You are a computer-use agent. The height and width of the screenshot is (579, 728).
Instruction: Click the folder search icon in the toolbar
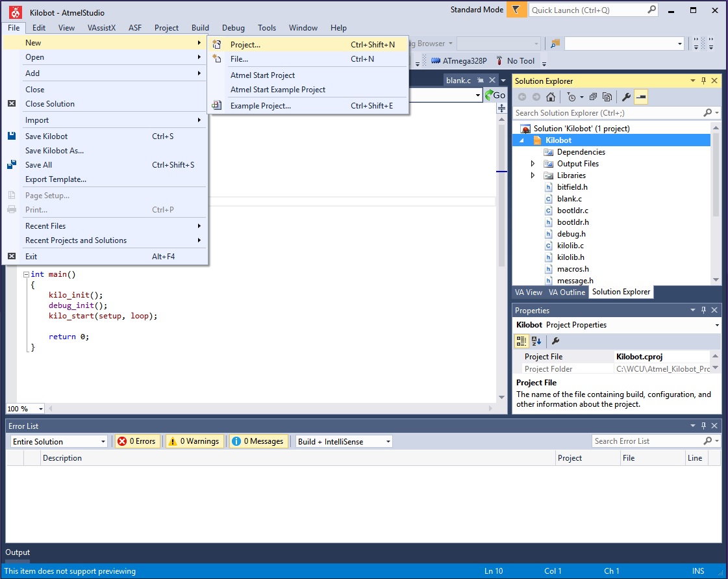tap(555, 44)
